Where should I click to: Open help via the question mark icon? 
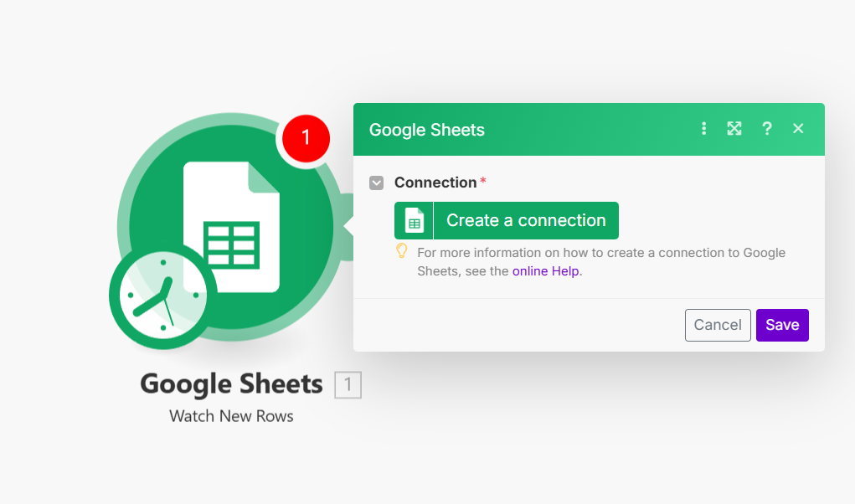[x=767, y=129]
